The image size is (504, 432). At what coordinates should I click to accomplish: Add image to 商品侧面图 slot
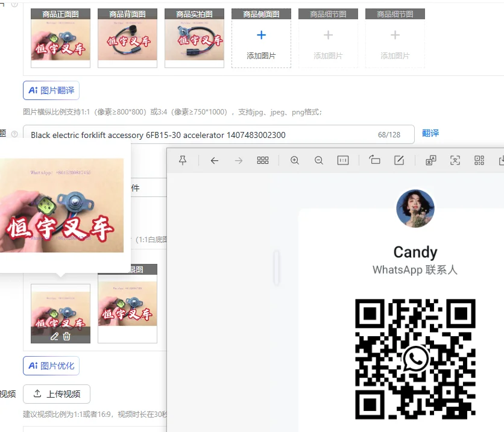(261, 43)
